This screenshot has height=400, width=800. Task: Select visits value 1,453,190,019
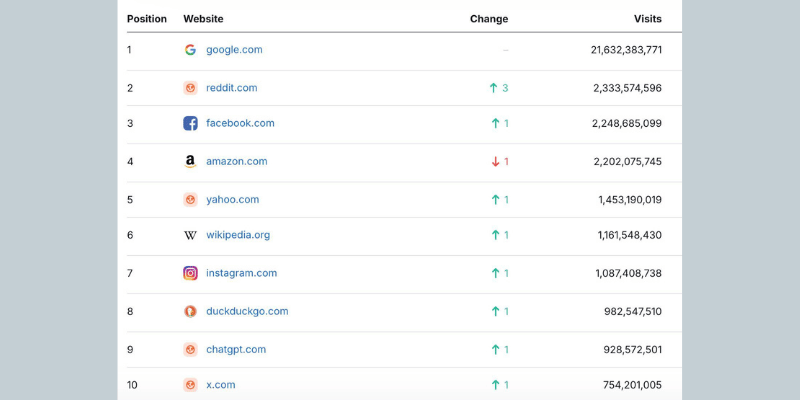tap(630, 199)
